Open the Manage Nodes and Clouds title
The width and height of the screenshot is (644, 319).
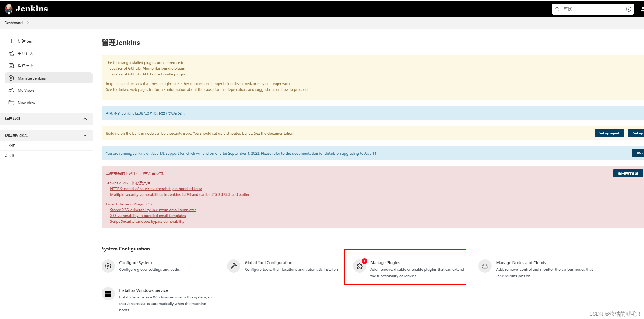pyautogui.click(x=521, y=262)
